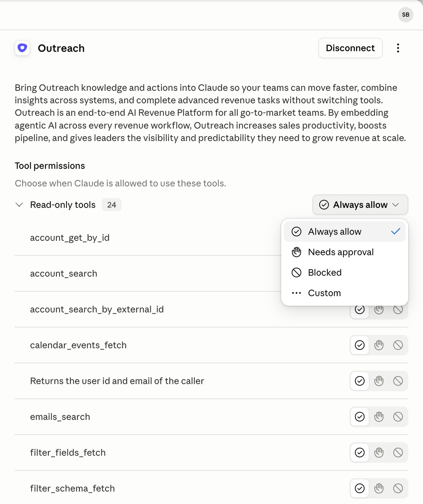Set always allow for user id and email tool
423x504 pixels.
point(360,381)
